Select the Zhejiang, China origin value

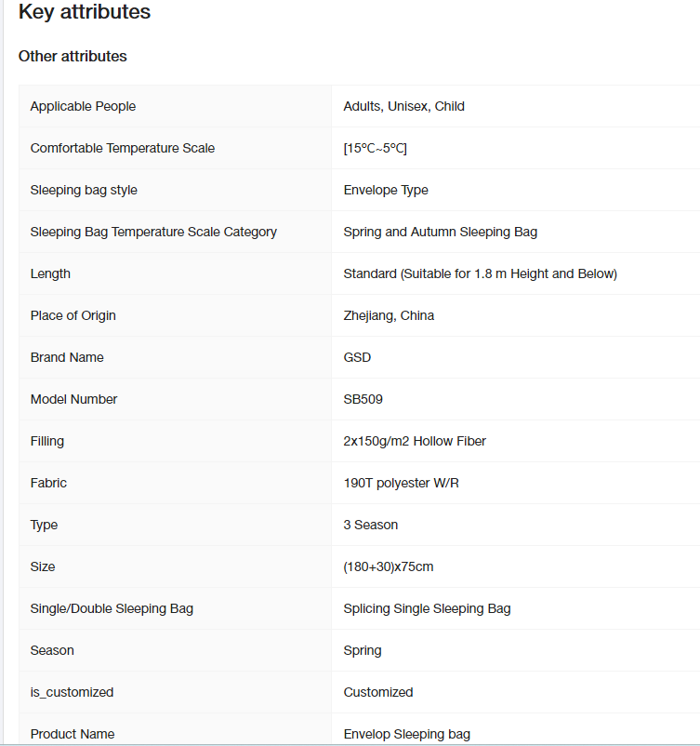(389, 315)
